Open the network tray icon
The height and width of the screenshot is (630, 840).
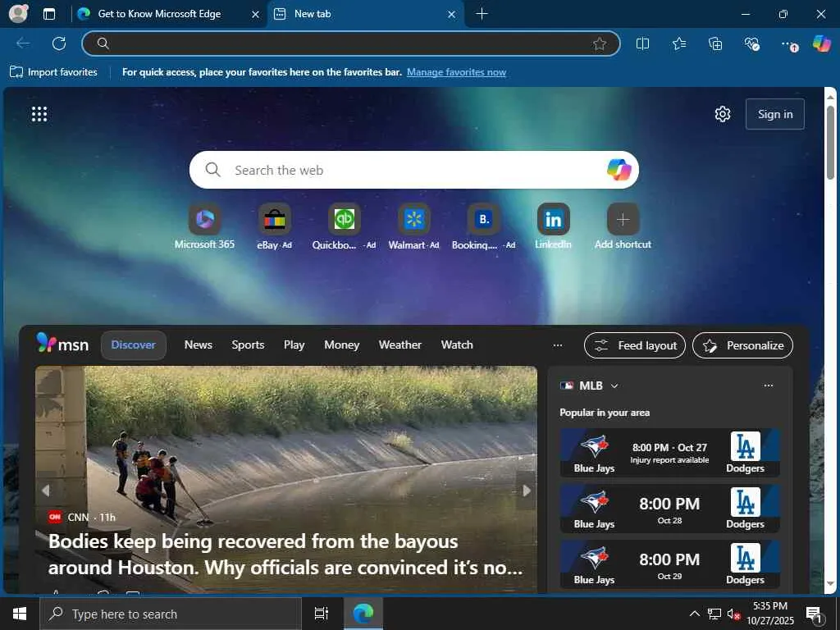click(x=714, y=614)
